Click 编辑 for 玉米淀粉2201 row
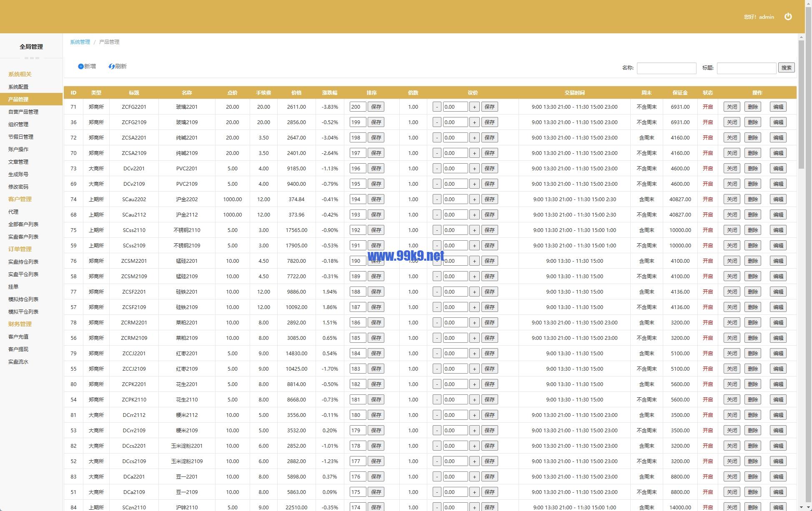 778,446
